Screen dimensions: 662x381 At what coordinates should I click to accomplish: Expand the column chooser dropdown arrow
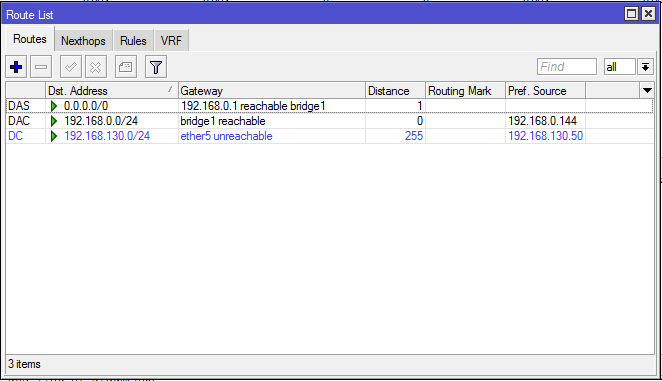tap(647, 90)
